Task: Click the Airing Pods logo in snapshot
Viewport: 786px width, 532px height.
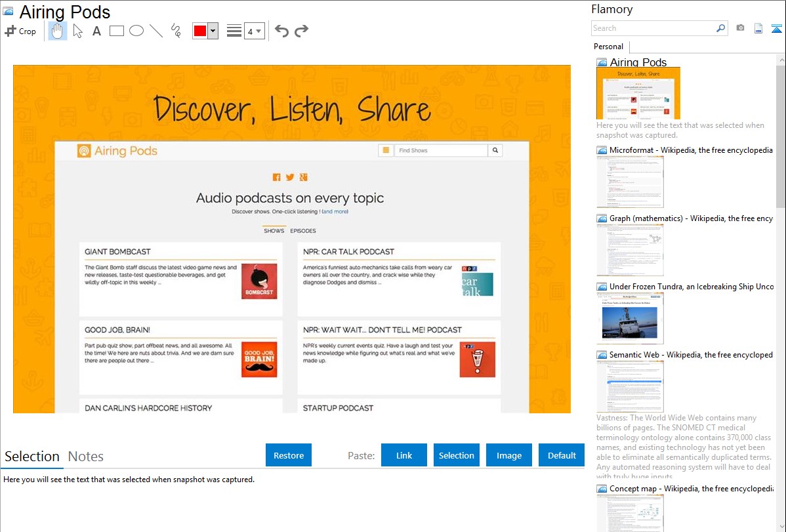Action: click(x=117, y=150)
